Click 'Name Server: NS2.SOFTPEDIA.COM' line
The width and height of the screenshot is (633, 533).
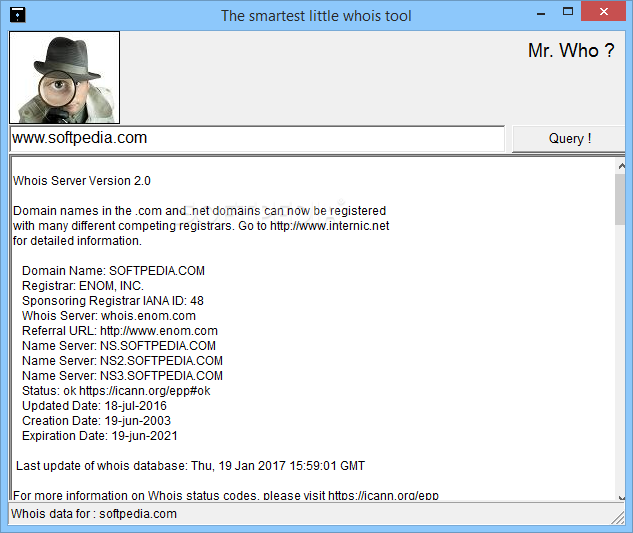coord(122,361)
